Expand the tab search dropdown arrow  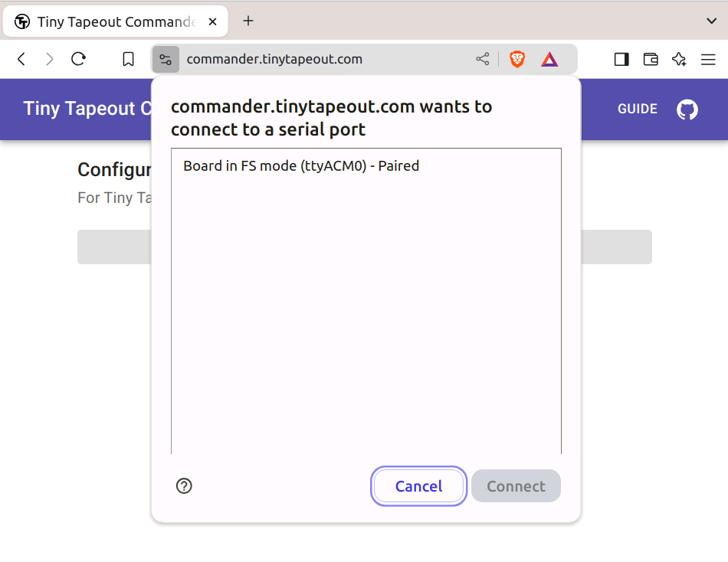pos(710,21)
